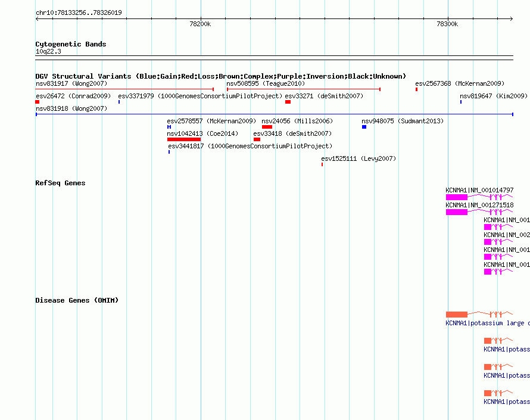Screen dimensions: 530x420
Task: Click the DGV Structural Variants track heading
Action: pyautogui.click(x=221, y=76)
